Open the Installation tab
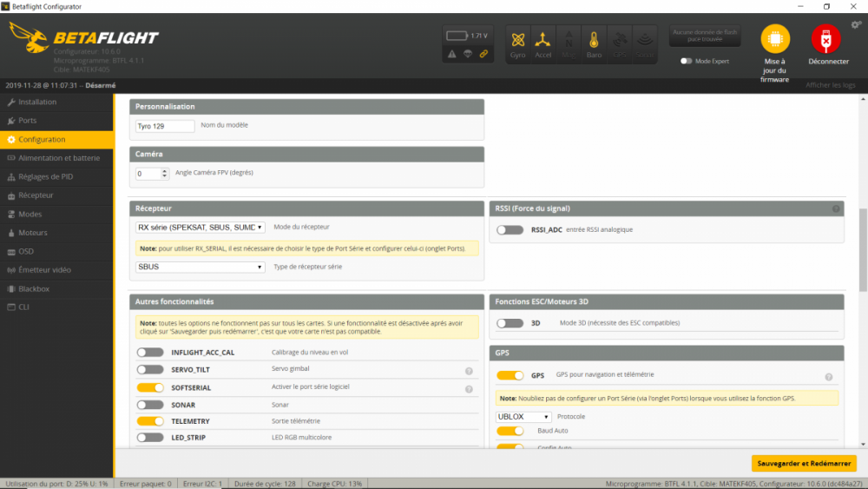 click(x=56, y=102)
